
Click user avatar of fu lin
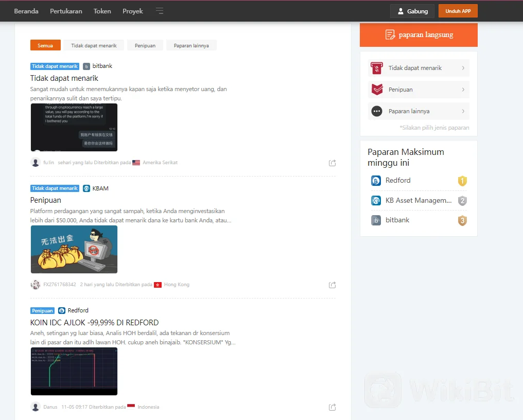[x=36, y=163]
